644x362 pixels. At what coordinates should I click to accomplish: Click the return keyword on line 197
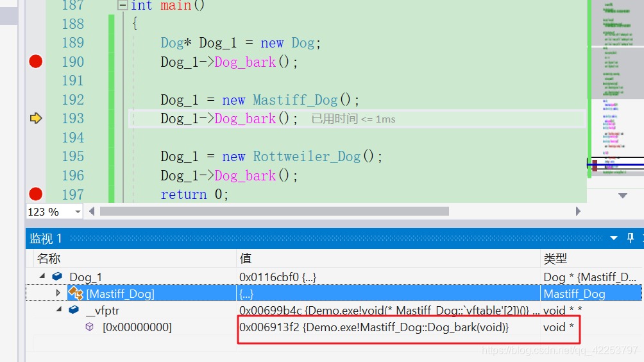pos(183,194)
